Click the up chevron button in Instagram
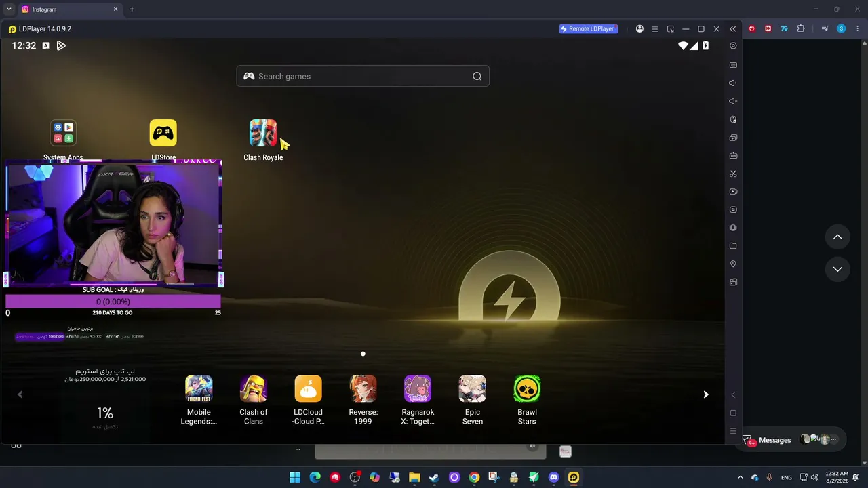Viewport: 868px width, 488px height. tap(837, 237)
